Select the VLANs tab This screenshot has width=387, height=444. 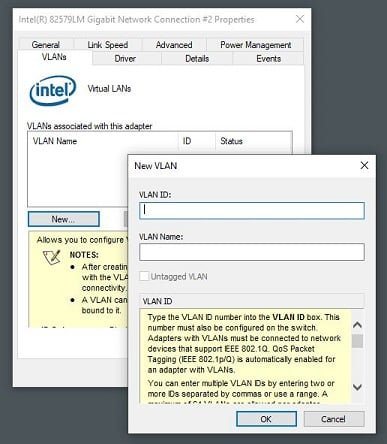[54, 57]
